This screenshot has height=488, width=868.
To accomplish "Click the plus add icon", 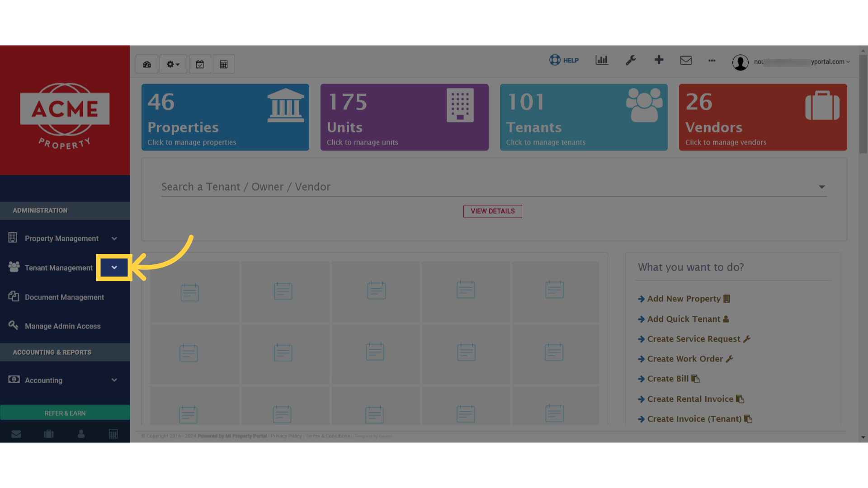I will (x=659, y=60).
